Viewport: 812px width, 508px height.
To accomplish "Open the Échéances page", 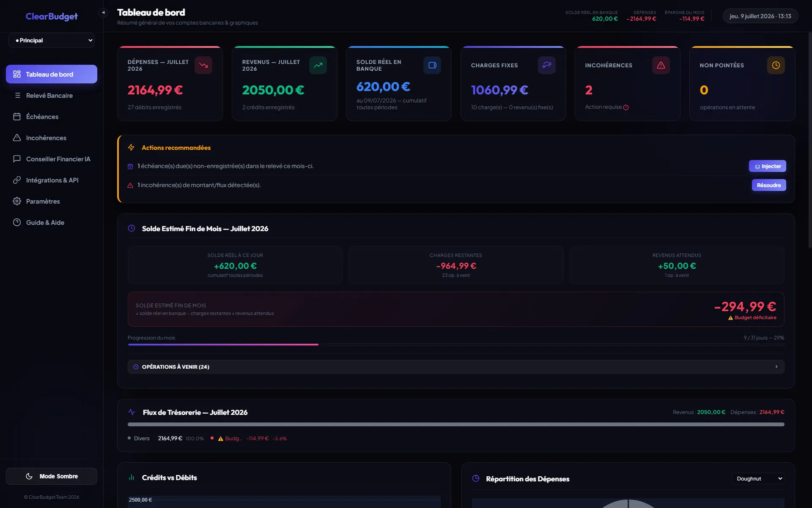I will click(x=52, y=116).
